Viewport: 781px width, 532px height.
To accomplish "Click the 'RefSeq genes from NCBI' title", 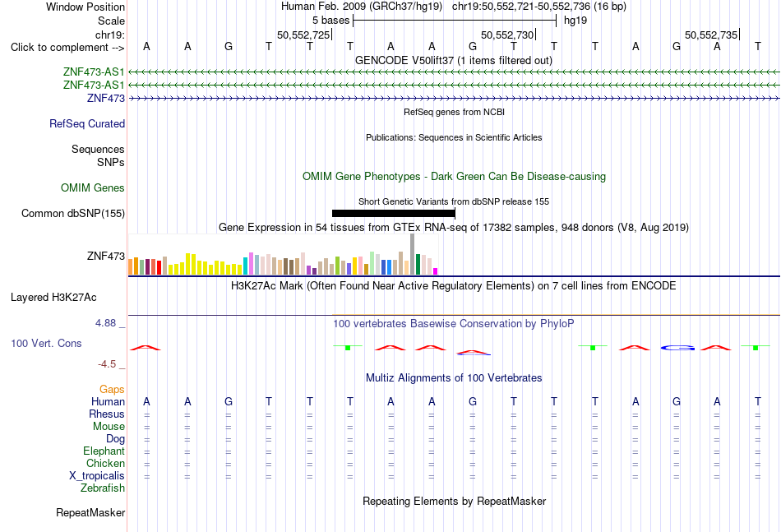I will tap(455, 112).
